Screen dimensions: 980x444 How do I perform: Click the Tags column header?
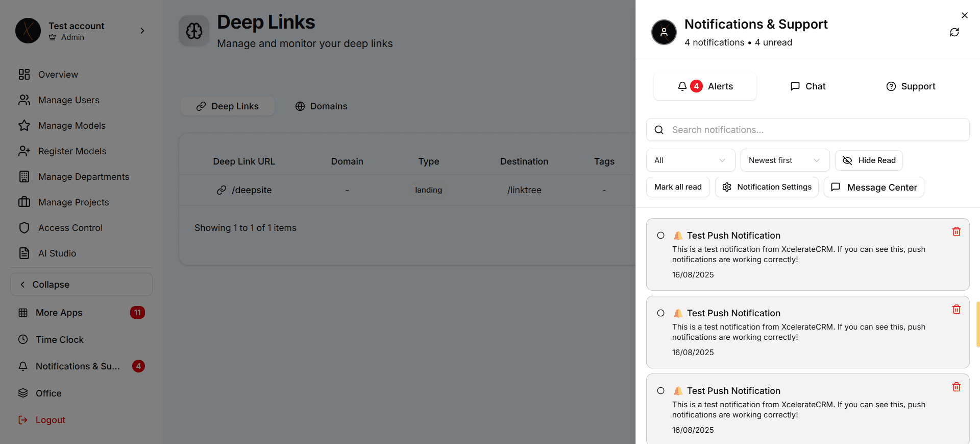[604, 161]
